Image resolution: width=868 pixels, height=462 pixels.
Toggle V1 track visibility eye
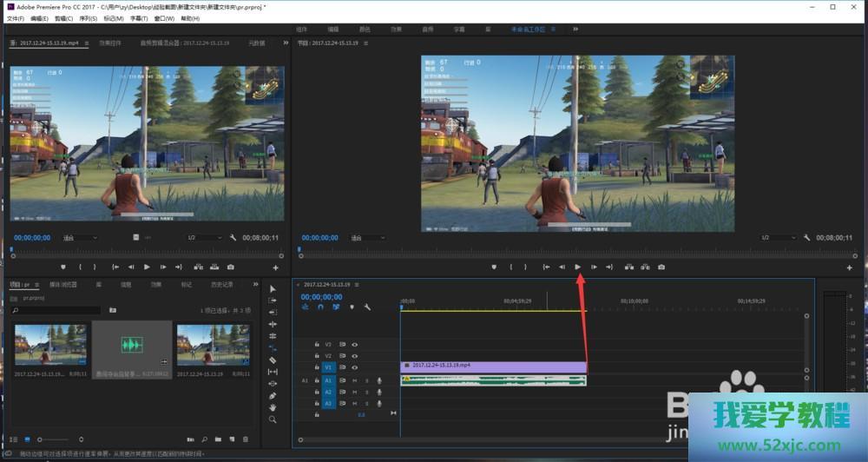click(x=354, y=367)
